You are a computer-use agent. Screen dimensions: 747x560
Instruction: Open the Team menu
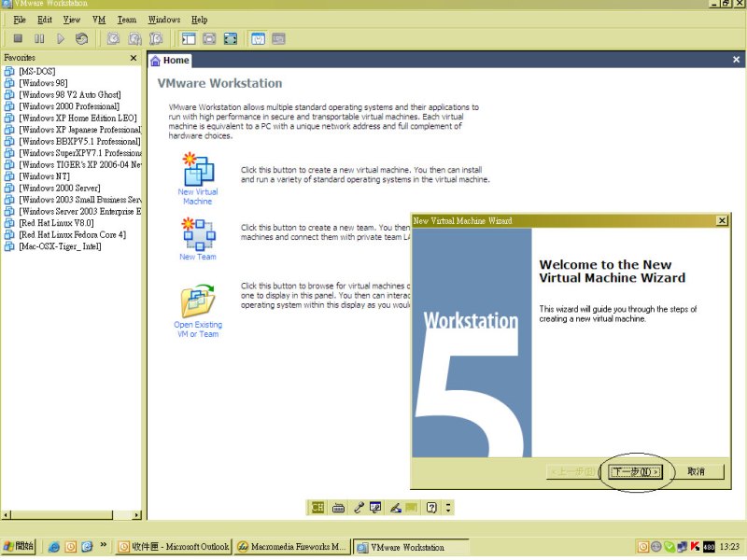pos(127,20)
